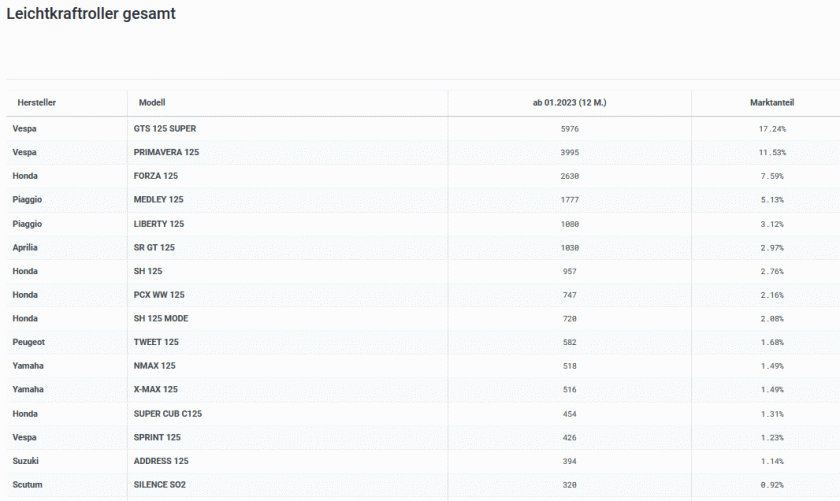Click the value 516 in the table

coord(569,390)
